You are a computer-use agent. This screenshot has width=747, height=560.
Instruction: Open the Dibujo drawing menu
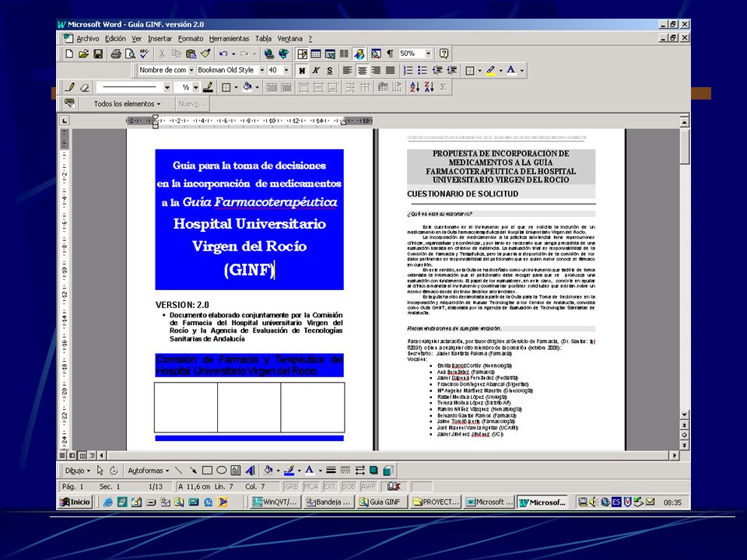click(x=77, y=471)
